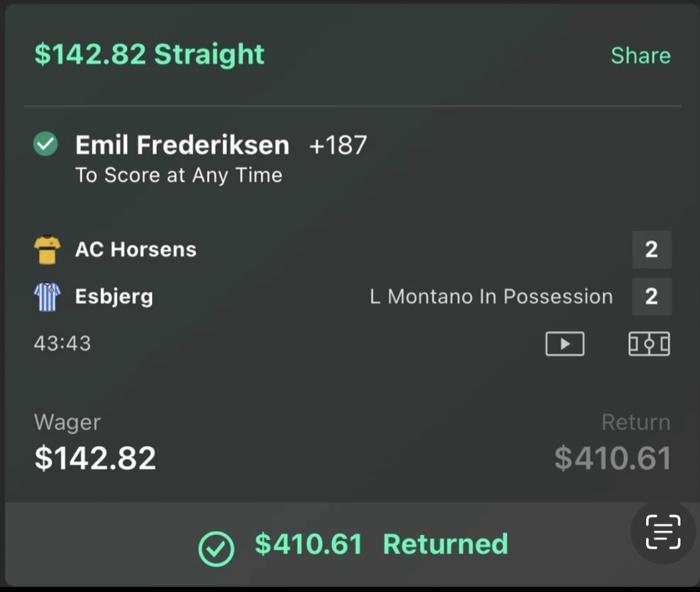Tap the Emil Frederiksen selection name
700x592 pixels.
[x=182, y=145]
